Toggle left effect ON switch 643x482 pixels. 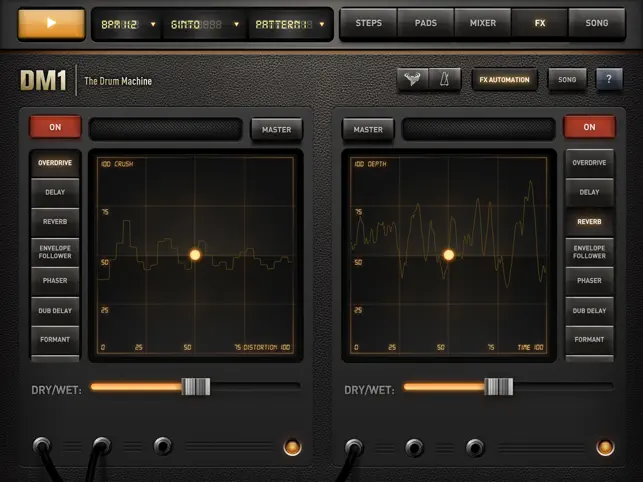pos(55,127)
